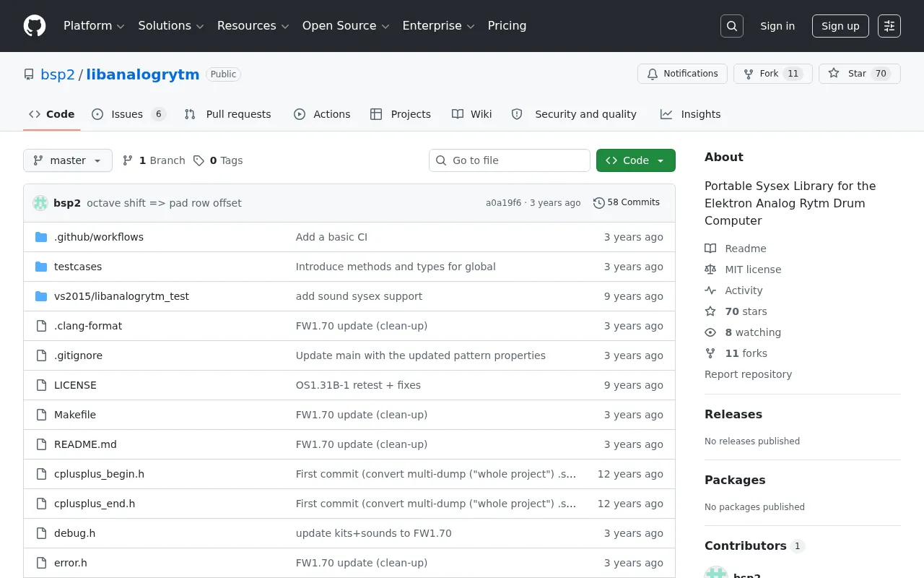Click the scales icon beside MIT license
924x578 pixels.
710,269
